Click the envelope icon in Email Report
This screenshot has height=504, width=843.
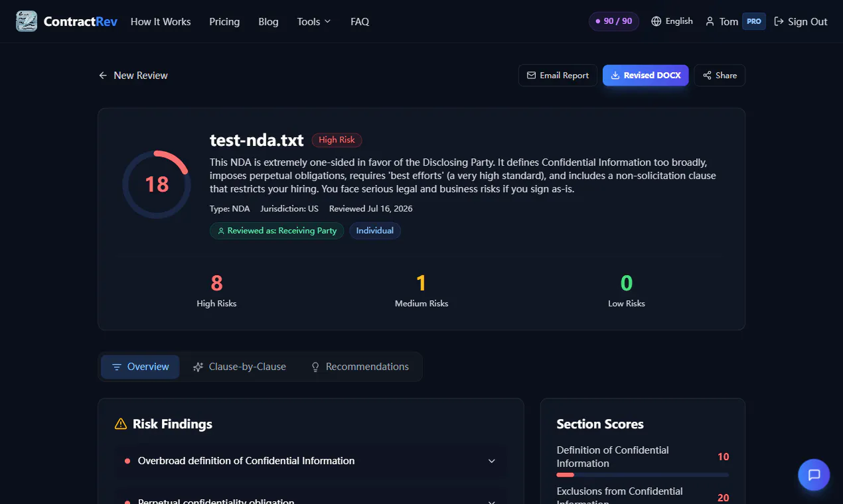pyautogui.click(x=531, y=76)
